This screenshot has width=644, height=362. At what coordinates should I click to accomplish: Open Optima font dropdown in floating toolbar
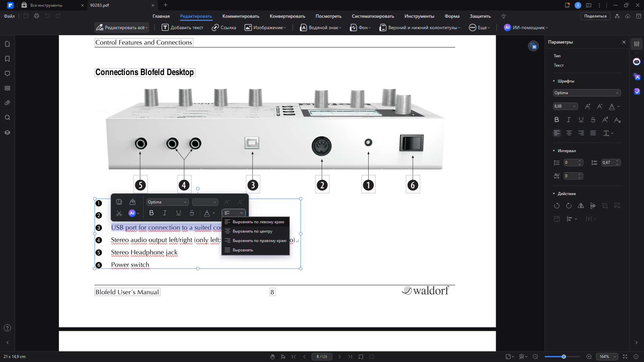(167, 202)
